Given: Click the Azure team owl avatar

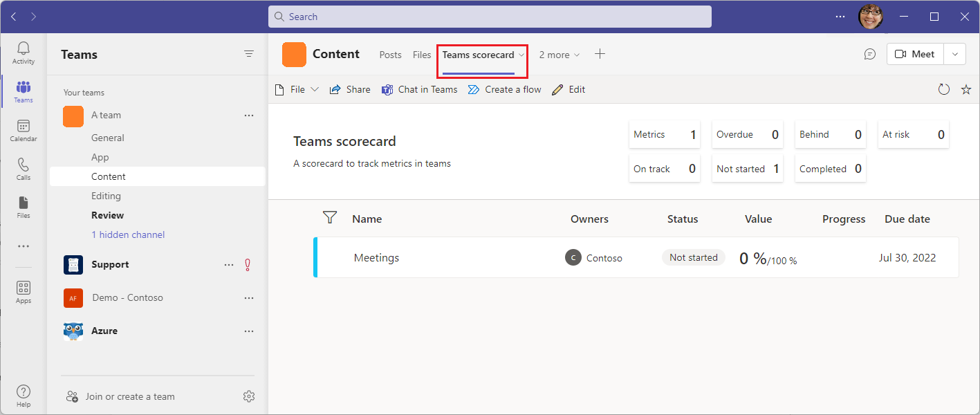Looking at the screenshot, I should tap(73, 331).
